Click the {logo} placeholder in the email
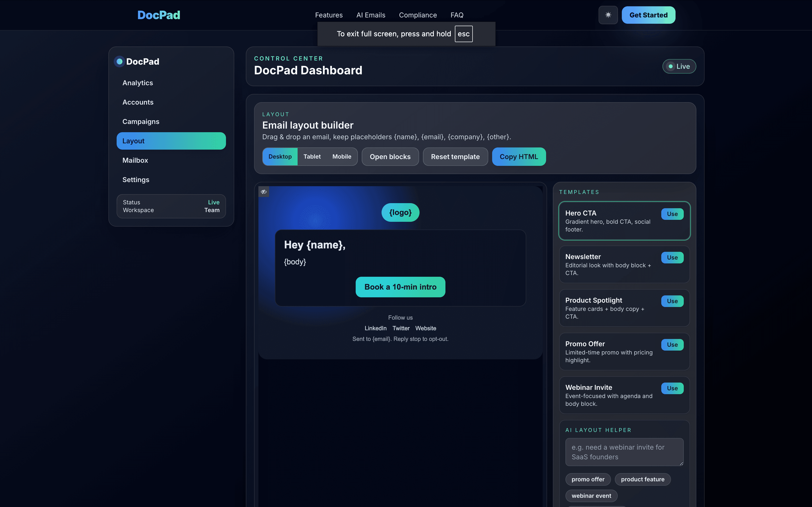 (x=400, y=213)
